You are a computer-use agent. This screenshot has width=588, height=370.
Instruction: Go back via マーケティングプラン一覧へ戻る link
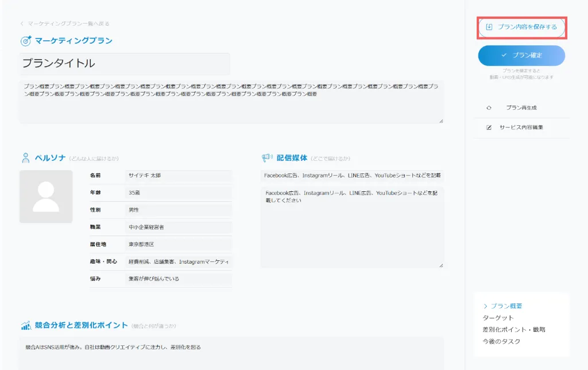tap(65, 24)
